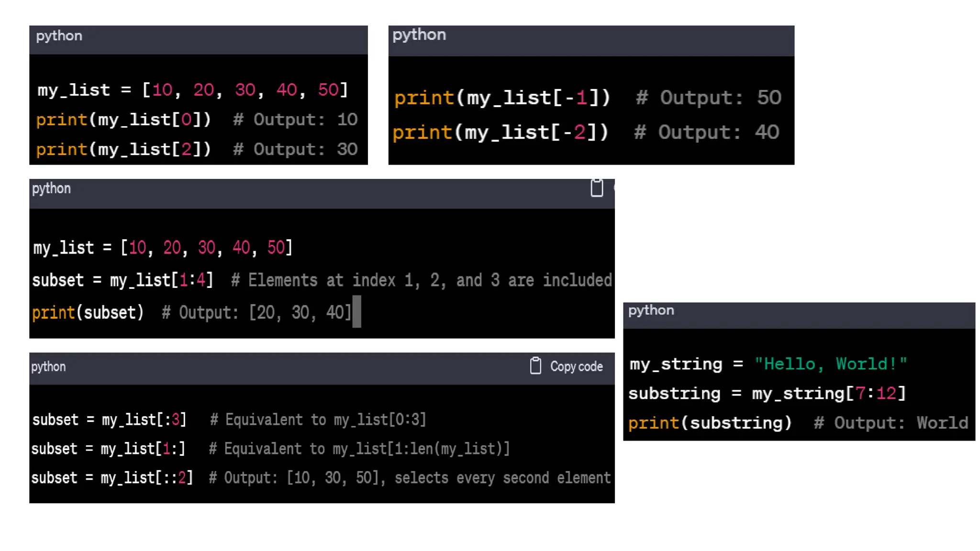Click the print(my_list[-2]) line
980x551 pixels.
(500, 132)
